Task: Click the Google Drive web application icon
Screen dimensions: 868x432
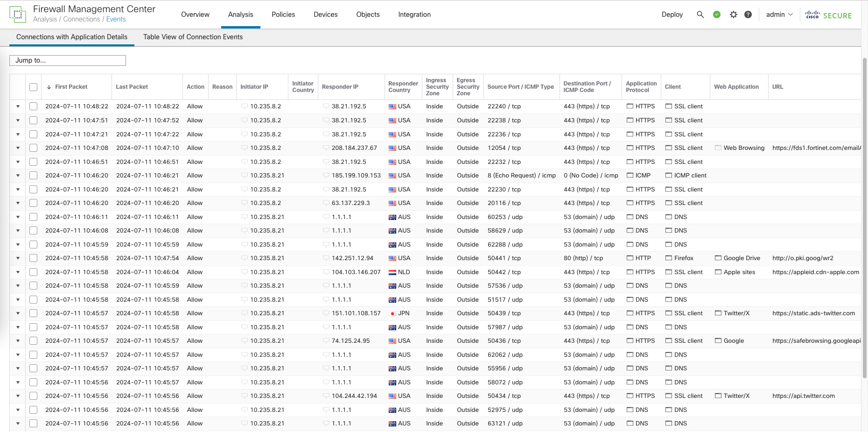Action: pyautogui.click(x=718, y=258)
